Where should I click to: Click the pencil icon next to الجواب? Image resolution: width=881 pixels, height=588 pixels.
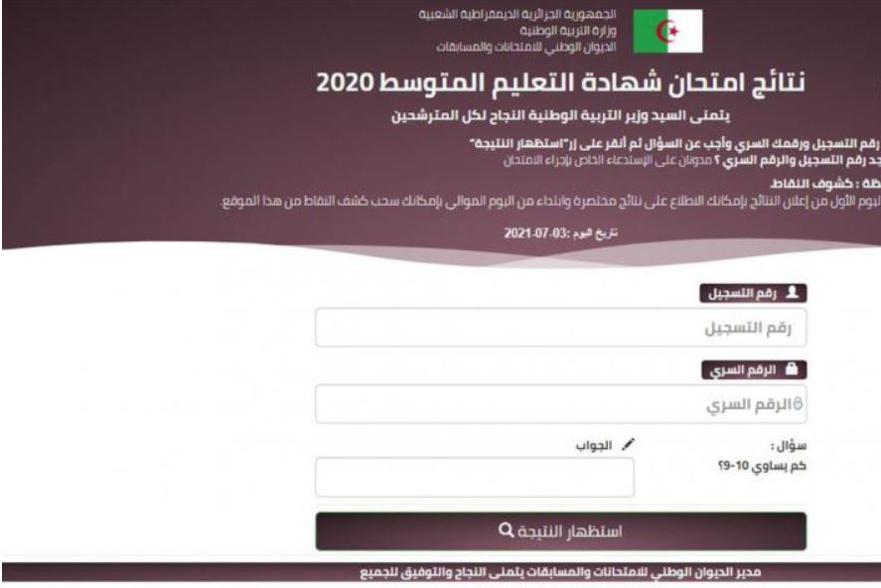click(x=628, y=445)
